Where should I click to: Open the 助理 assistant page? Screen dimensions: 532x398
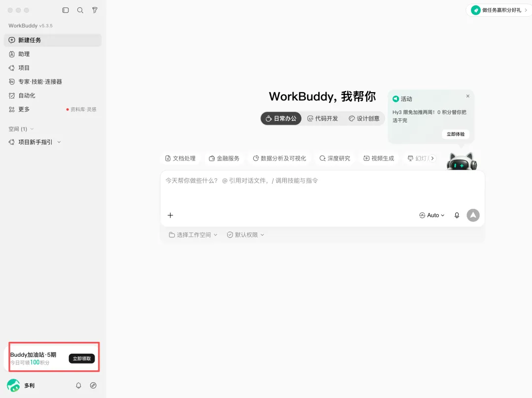pos(53,54)
